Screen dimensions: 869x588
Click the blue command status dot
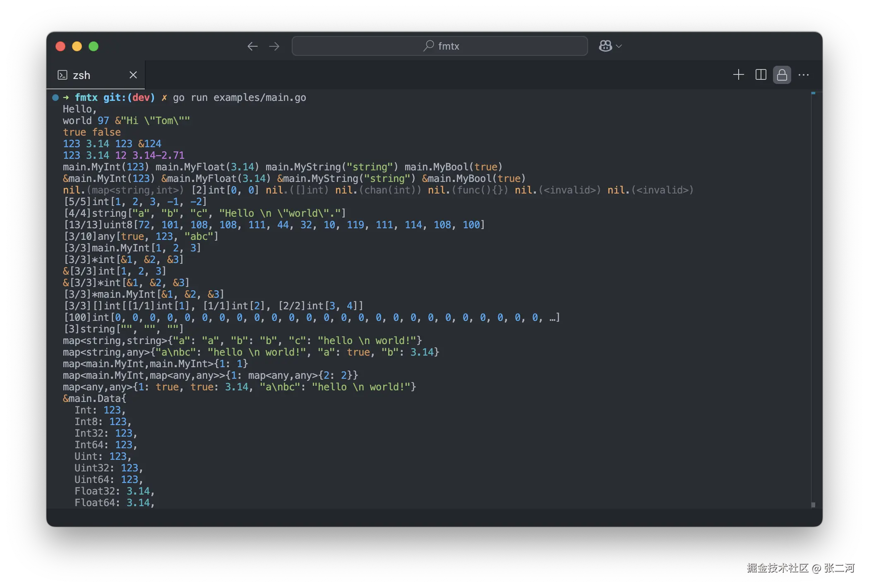55,98
